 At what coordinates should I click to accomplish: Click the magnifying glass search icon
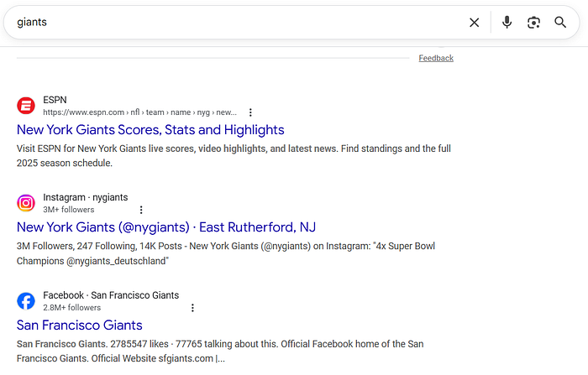pos(560,23)
